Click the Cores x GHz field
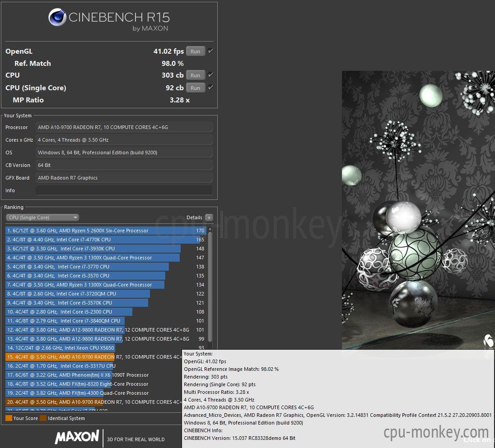This screenshot has width=495, height=448. click(x=124, y=140)
